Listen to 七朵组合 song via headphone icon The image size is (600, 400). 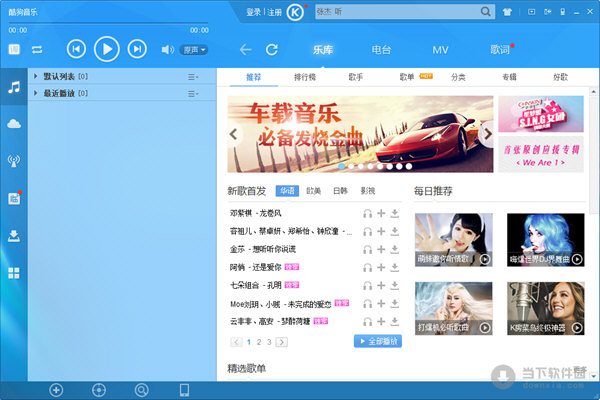[367, 286]
